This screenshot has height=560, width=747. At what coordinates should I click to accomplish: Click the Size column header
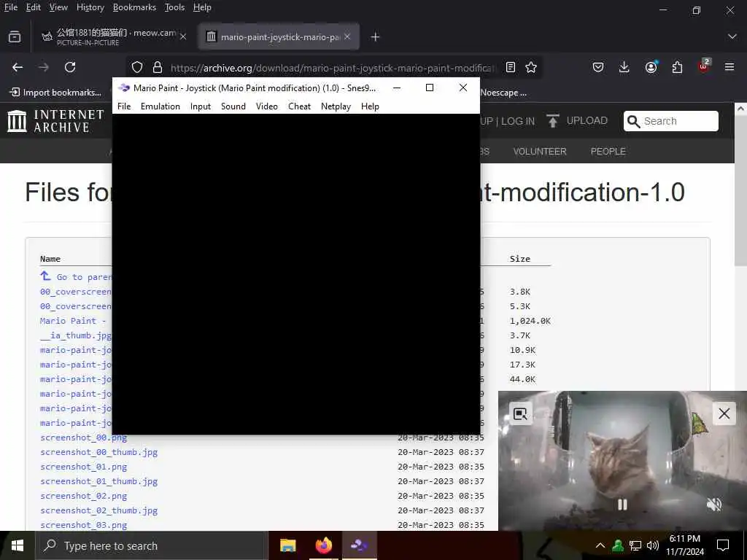[519, 259]
